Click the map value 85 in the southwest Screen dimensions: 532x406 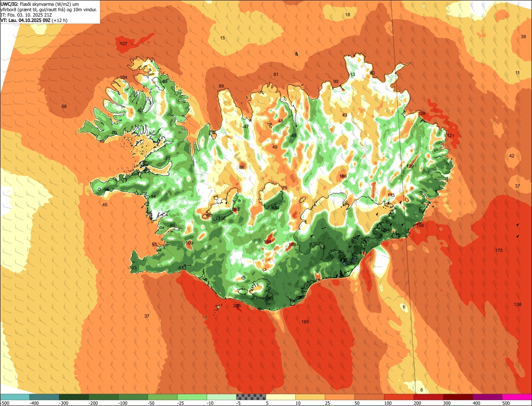coord(172,225)
